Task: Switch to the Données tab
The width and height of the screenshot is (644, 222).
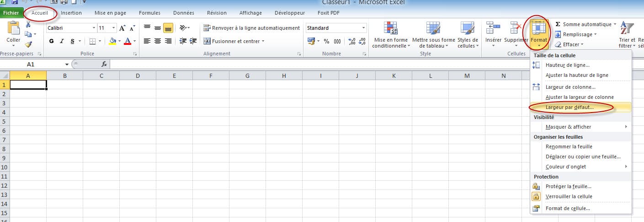Action: [184, 13]
